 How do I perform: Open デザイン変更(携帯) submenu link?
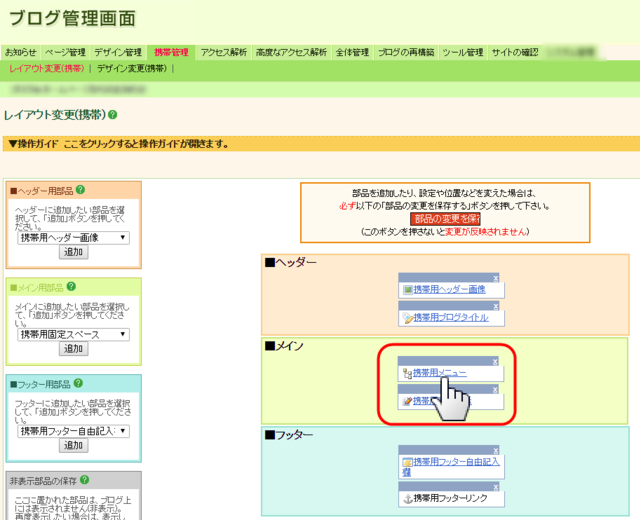click(x=133, y=68)
